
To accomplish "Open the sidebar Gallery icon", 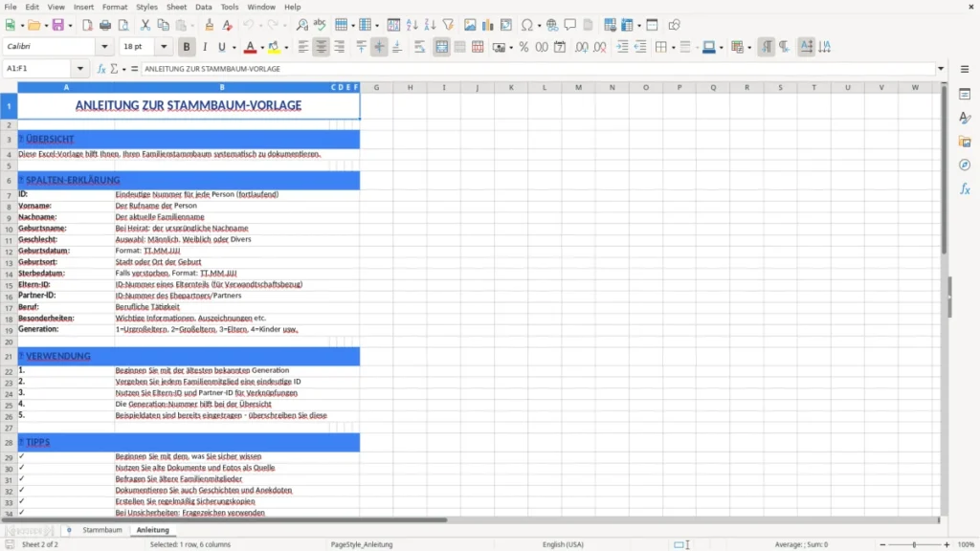I will pos(965,142).
